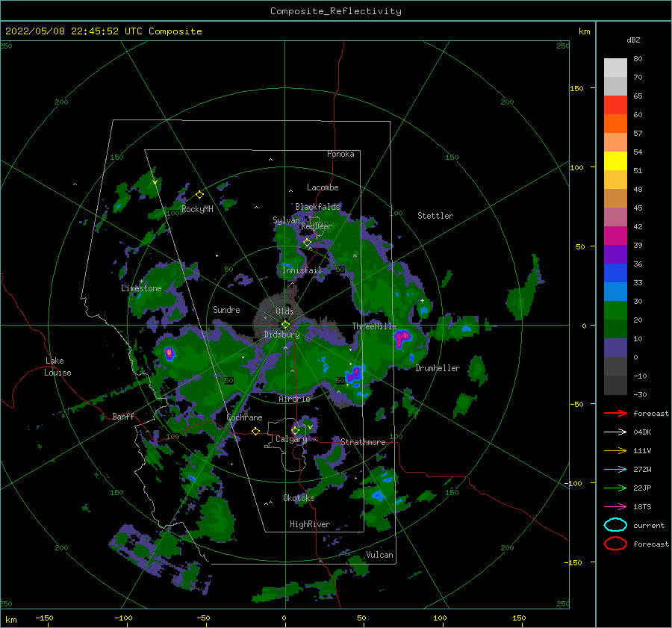Click the magenta storm core near ThreeHills
This screenshot has height=628, width=672.
(402, 338)
